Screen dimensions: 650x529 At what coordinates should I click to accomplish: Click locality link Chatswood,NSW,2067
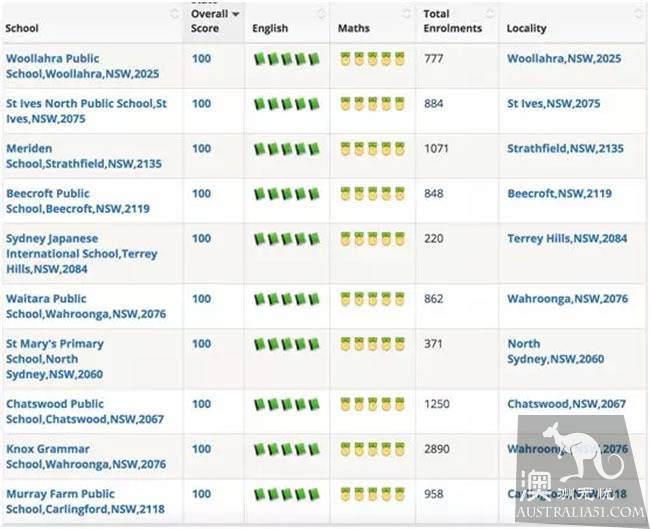pos(567,404)
